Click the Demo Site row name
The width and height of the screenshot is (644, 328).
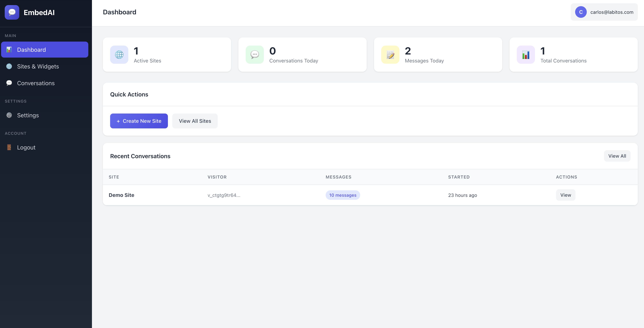pyautogui.click(x=121, y=195)
